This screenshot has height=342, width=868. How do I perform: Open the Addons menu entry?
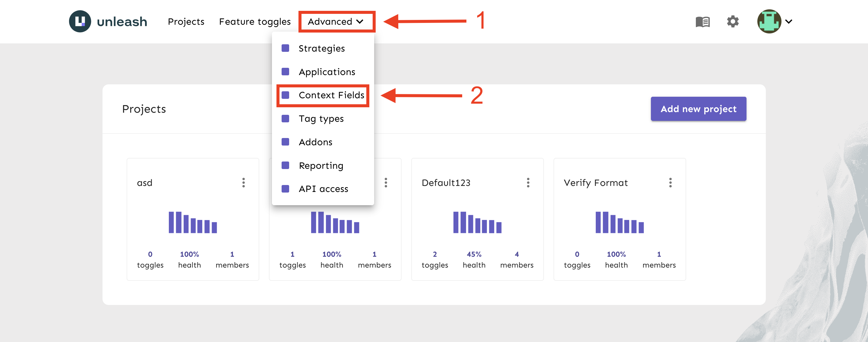coord(315,142)
